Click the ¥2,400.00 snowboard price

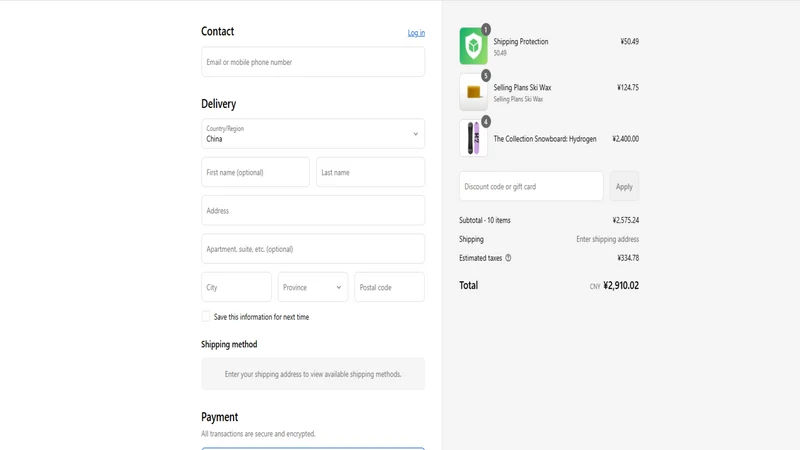626,139
